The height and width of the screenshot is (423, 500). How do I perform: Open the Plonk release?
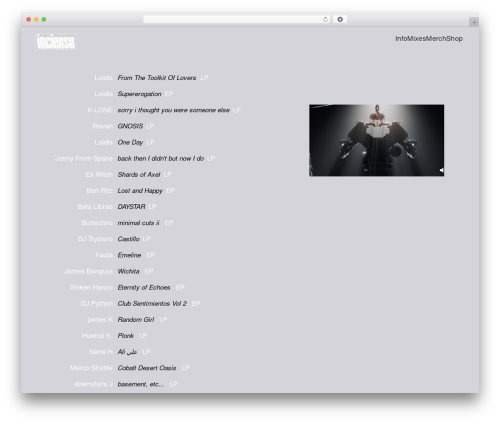(126, 336)
